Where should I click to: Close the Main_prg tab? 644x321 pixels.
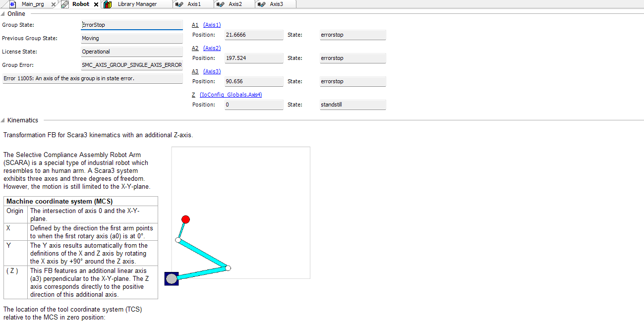pyautogui.click(x=54, y=4)
